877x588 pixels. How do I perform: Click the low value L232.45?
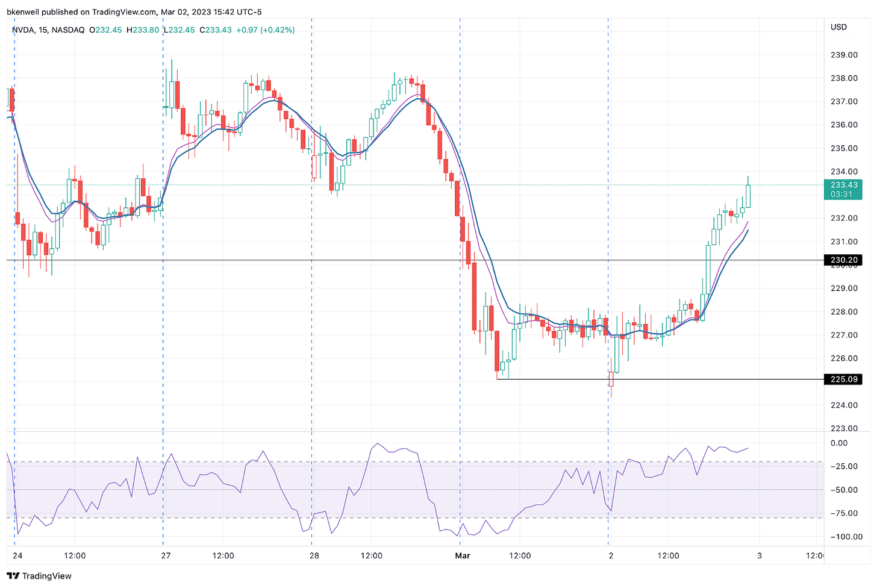(x=179, y=30)
